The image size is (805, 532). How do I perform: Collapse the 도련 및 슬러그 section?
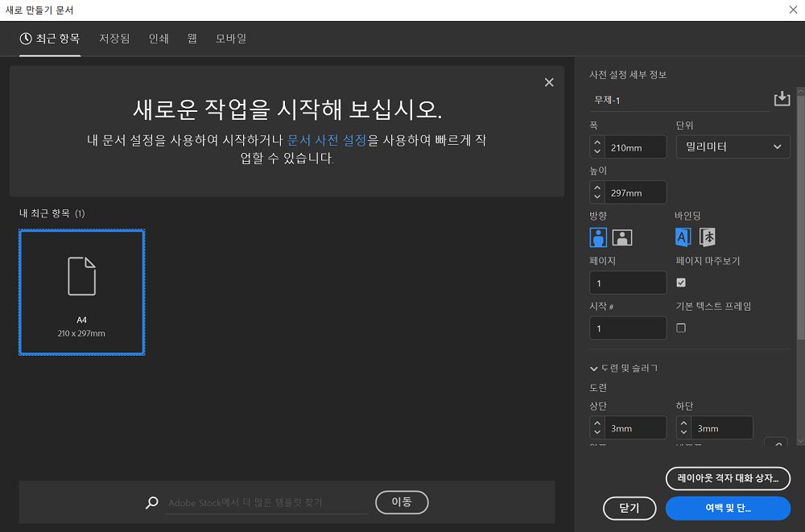(x=593, y=368)
